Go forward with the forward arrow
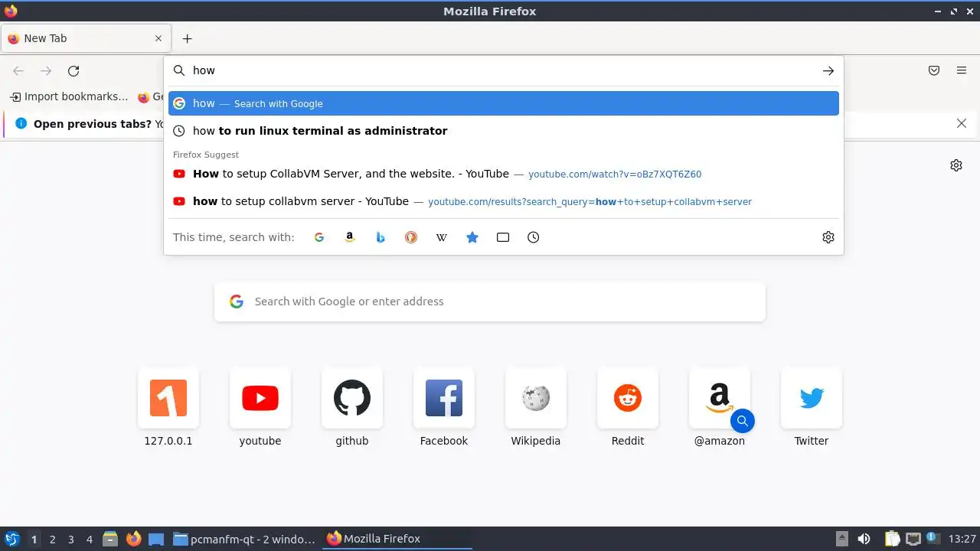The width and height of the screenshot is (980, 551). 46,71
